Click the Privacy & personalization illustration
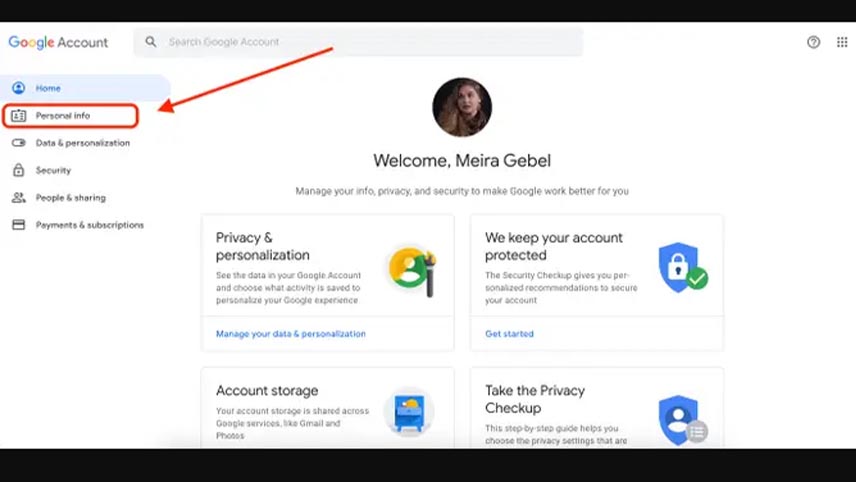This screenshot has width=856, height=482. pyautogui.click(x=413, y=271)
